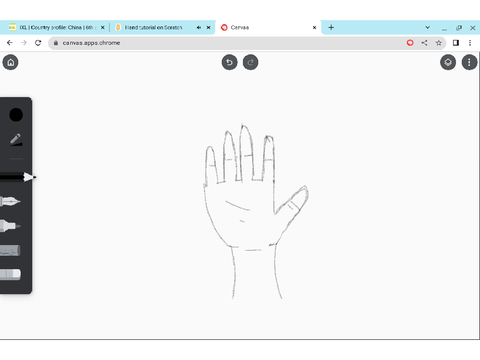Open the black color picker swatch
This screenshot has width=480, height=360.
16,115
